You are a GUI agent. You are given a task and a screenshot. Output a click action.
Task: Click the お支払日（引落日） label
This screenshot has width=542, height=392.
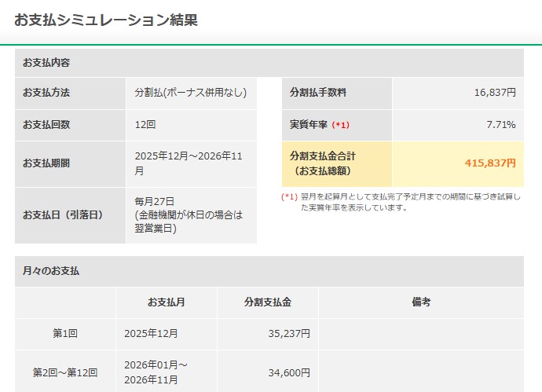[x=63, y=214]
